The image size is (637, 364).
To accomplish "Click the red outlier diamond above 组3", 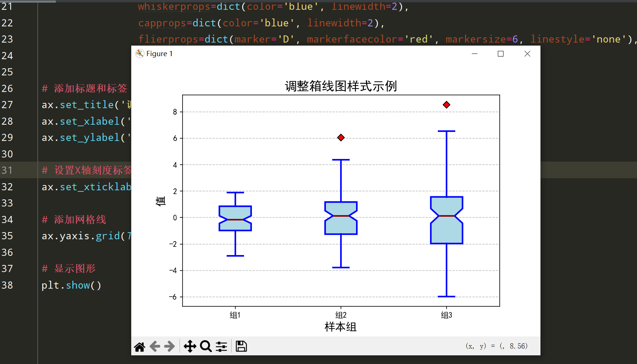I will pos(447,105).
